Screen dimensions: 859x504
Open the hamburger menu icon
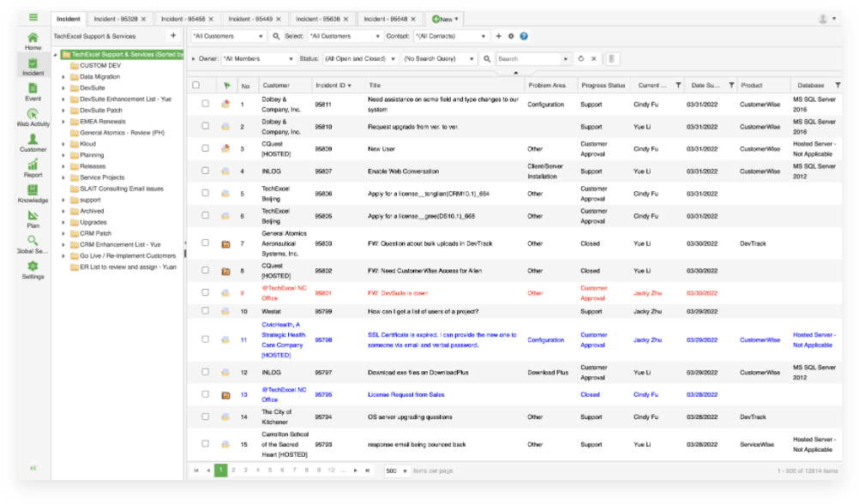[x=33, y=17]
